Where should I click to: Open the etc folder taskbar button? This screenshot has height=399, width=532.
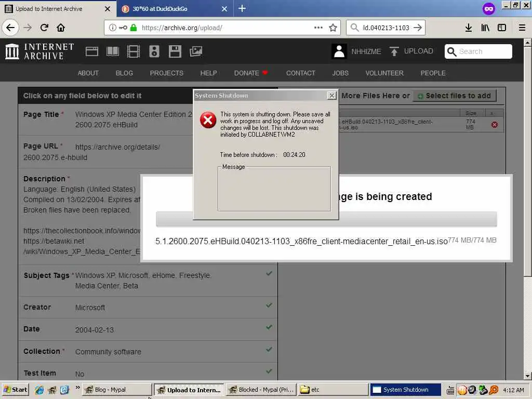[333, 390]
